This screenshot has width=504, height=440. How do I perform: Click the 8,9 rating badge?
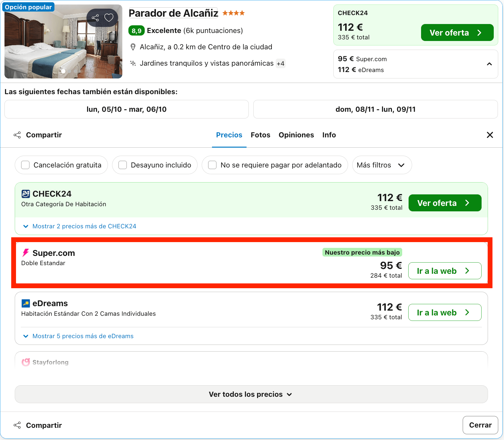pos(136,31)
